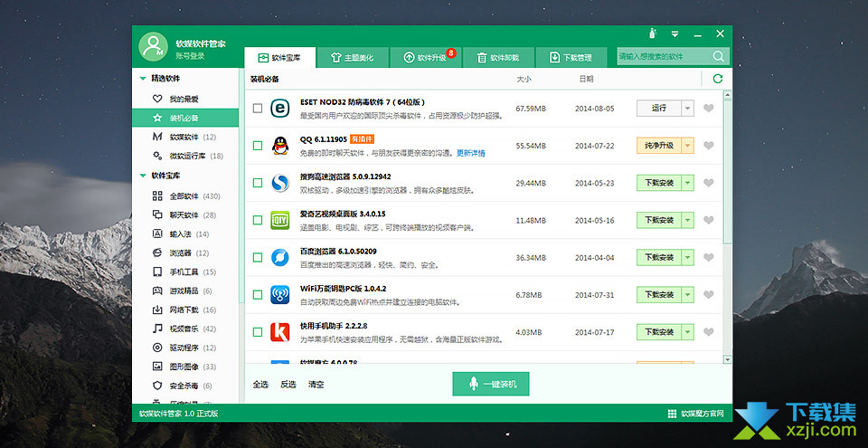
Task: Switch to the 软件升级 tab
Action: (426, 58)
